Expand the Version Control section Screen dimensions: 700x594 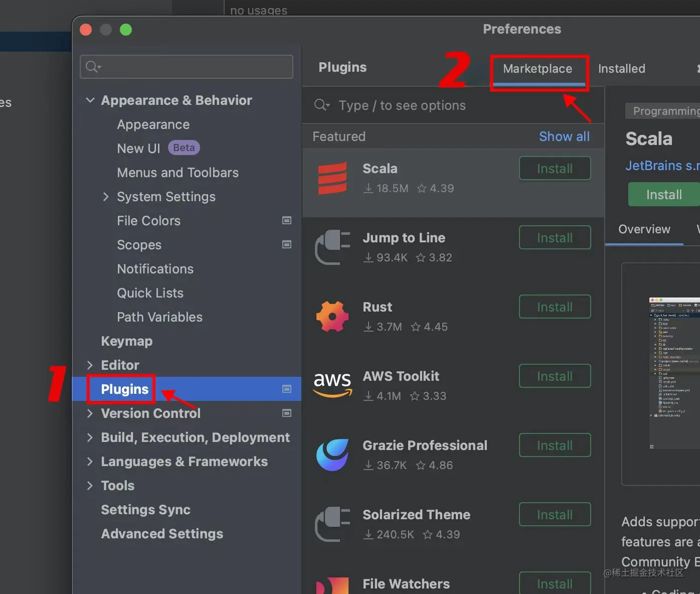[90, 413]
